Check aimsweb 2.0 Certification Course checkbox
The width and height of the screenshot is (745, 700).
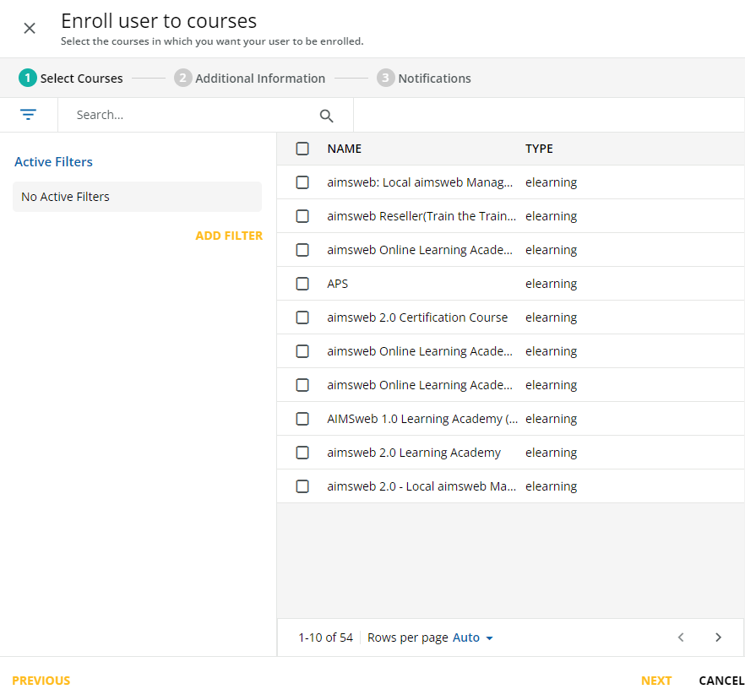click(302, 317)
